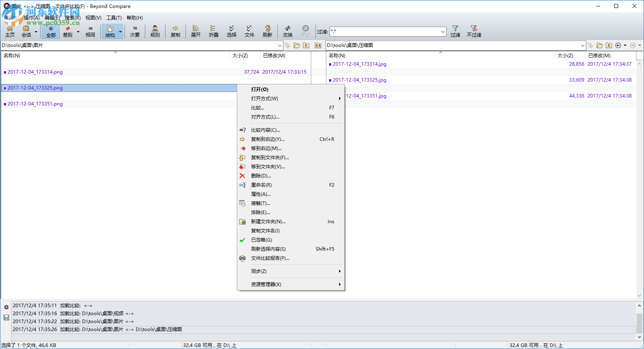Toggle the checked 已忽略(G) context menu item
This screenshot has width=644, height=349.
point(291,240)
